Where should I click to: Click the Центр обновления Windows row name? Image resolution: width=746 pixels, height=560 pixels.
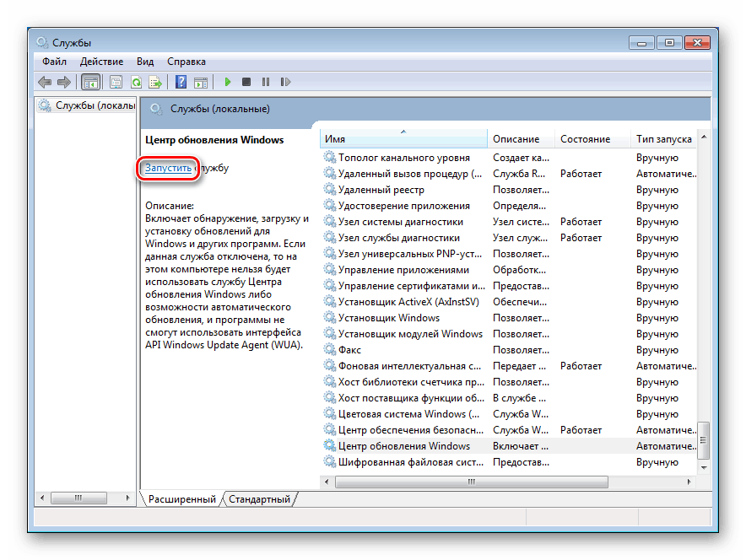(x=404, y=446)
